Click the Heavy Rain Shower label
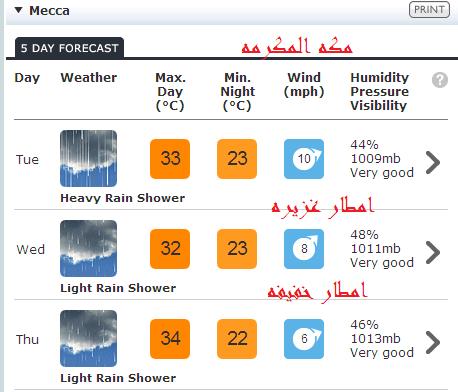The width and height of the screenshot is (458, 392). (122, 198)
